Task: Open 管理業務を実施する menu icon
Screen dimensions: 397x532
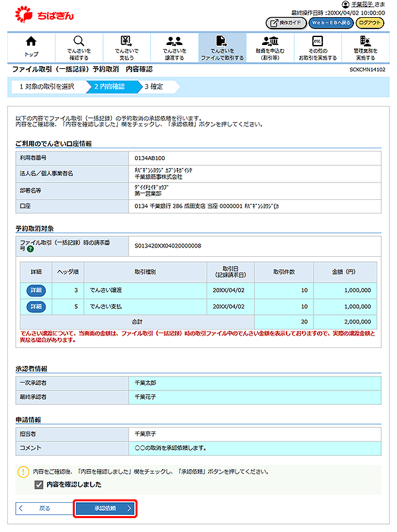Action: [x=365, y=41]
